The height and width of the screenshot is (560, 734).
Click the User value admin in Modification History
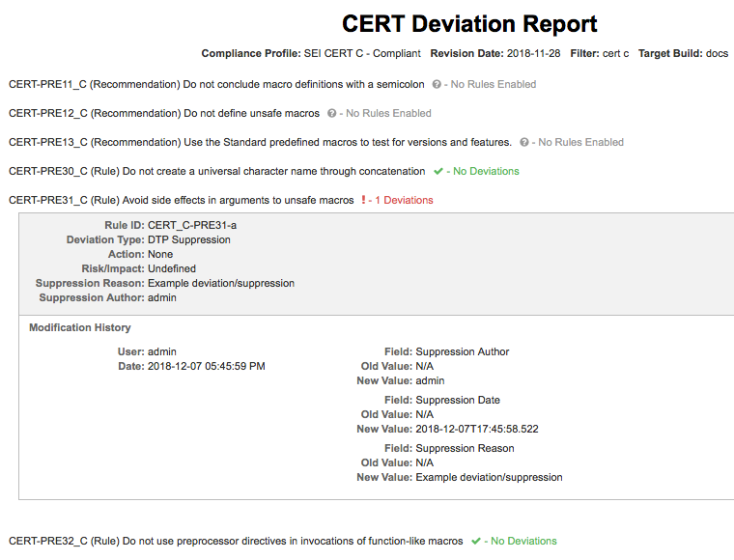(x=162, y=351)
